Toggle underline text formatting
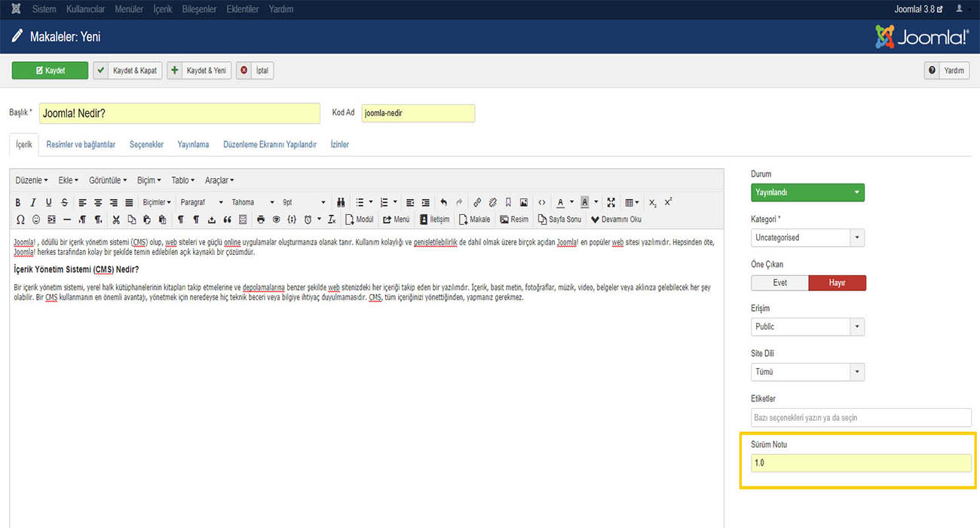 (49, 202)
